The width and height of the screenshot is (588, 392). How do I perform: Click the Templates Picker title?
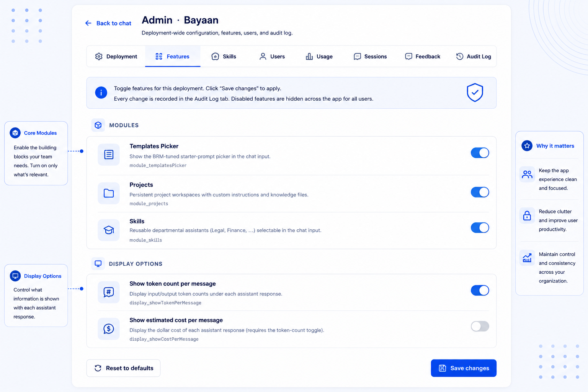coord(154,146)
